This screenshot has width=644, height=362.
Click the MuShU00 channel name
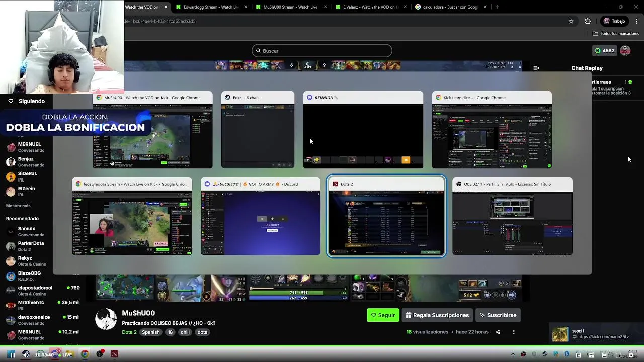pos(138,313)
